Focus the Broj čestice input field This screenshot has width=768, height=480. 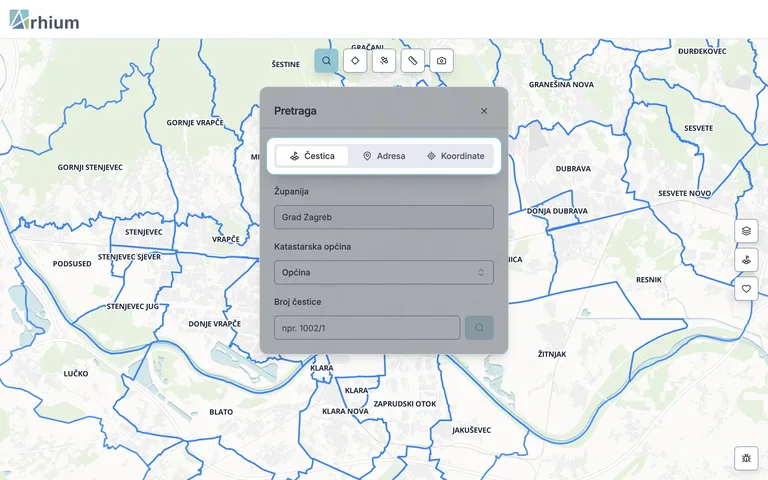(367, 328)
